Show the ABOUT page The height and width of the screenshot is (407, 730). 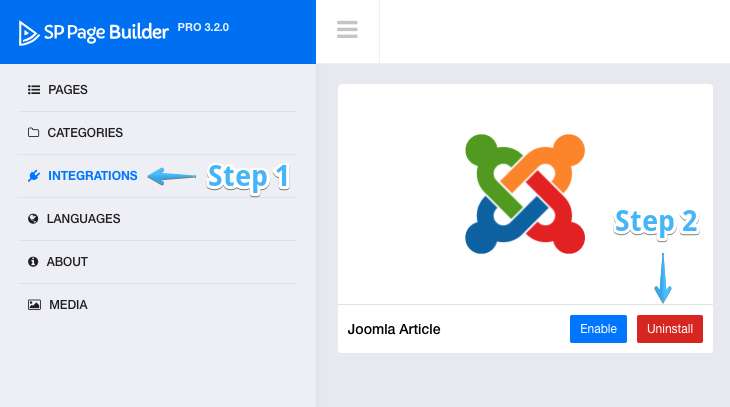pos(68,262)
